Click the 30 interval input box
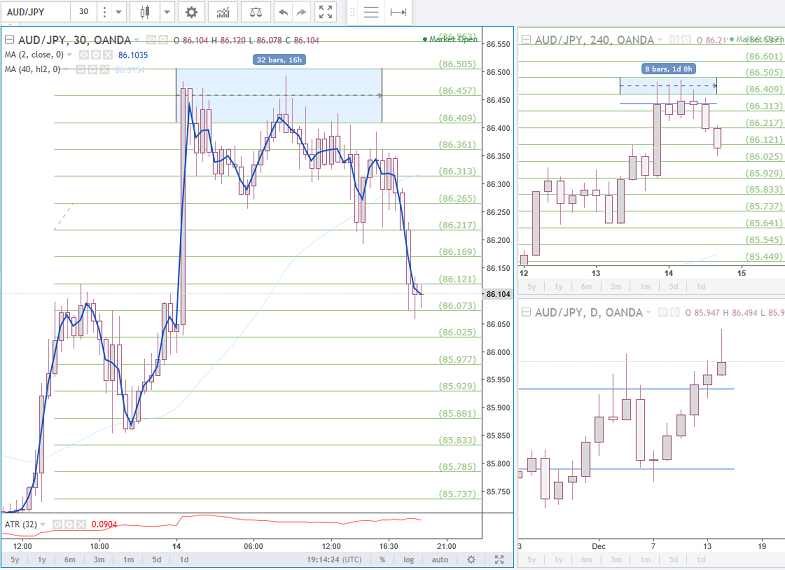785x570 pixels. point(84,12)
